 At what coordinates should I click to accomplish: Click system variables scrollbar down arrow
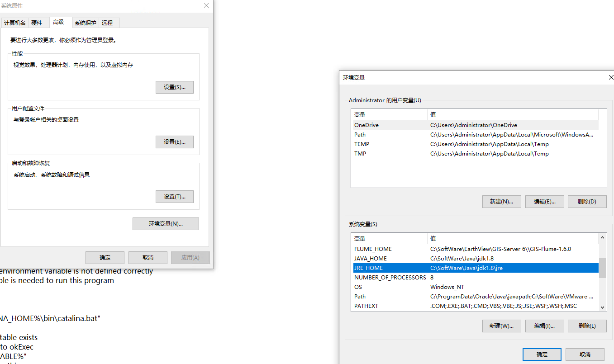(x=602, y=307)
